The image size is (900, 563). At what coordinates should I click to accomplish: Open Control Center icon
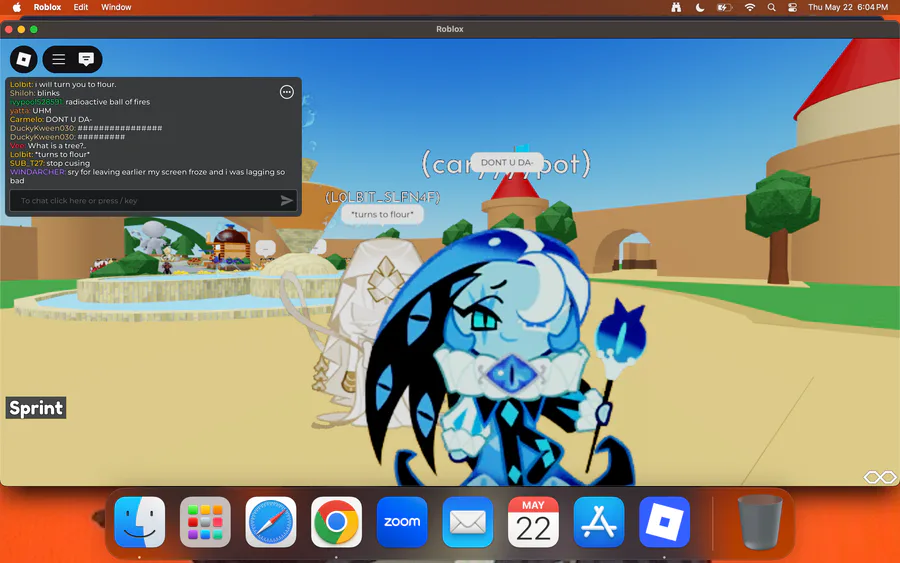point(793,7)
